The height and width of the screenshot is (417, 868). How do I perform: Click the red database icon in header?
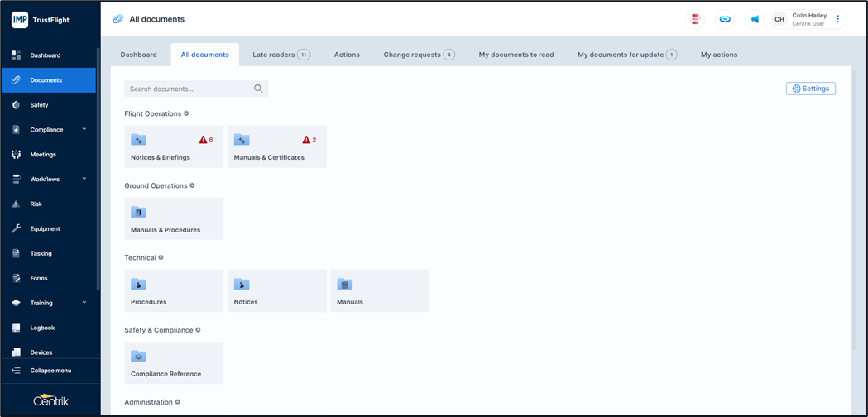pos(696,19)
